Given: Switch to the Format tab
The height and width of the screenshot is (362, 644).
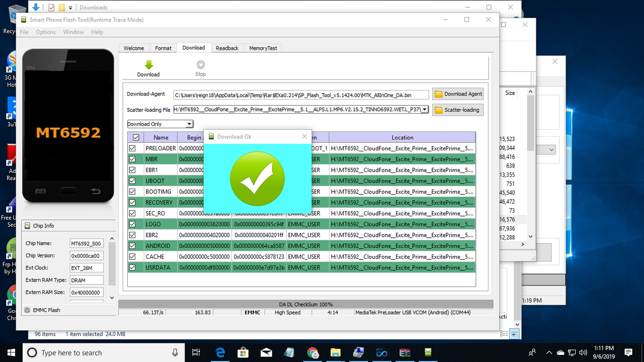Looking at the screenshot, I should (163, 48).
